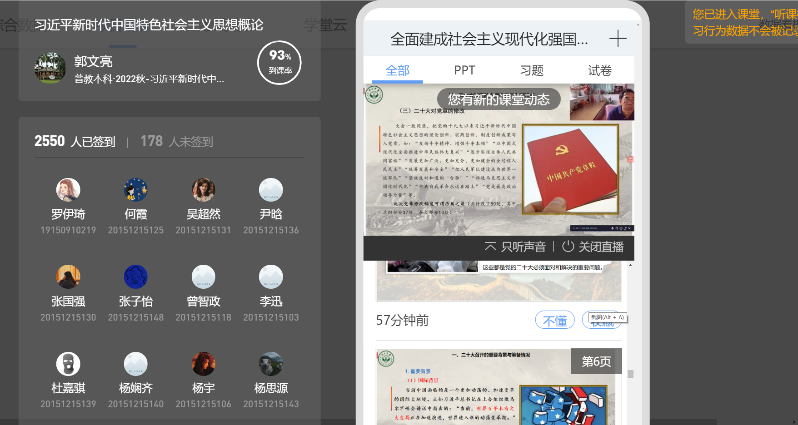The width and height of the screenshot is (798, 425).
Task: Open the 试卷 tab
Action: point(599,70)
